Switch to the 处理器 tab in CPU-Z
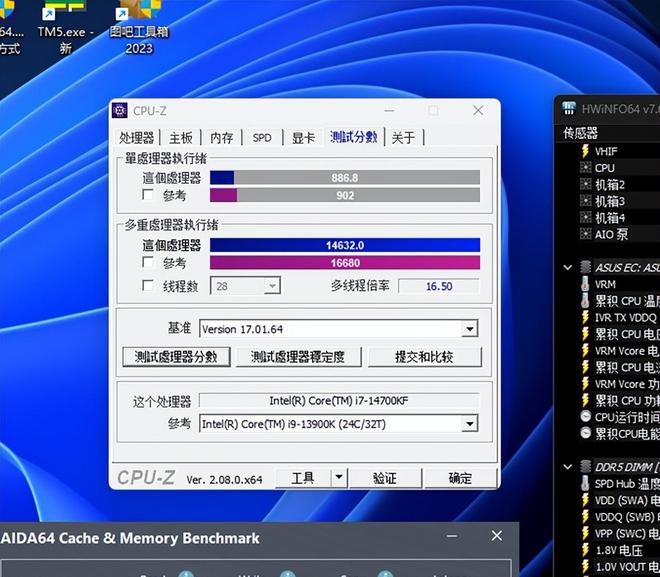 (136, 138)
